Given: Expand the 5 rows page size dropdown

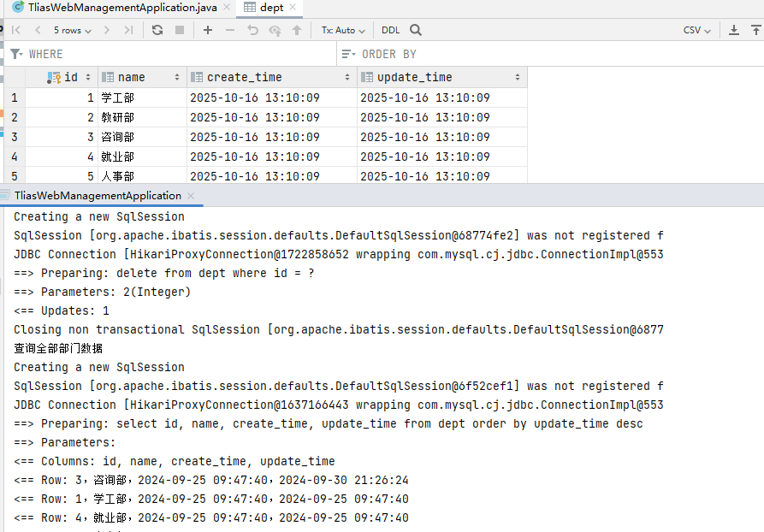Looking at the screenshot, I should coord(72,30).
